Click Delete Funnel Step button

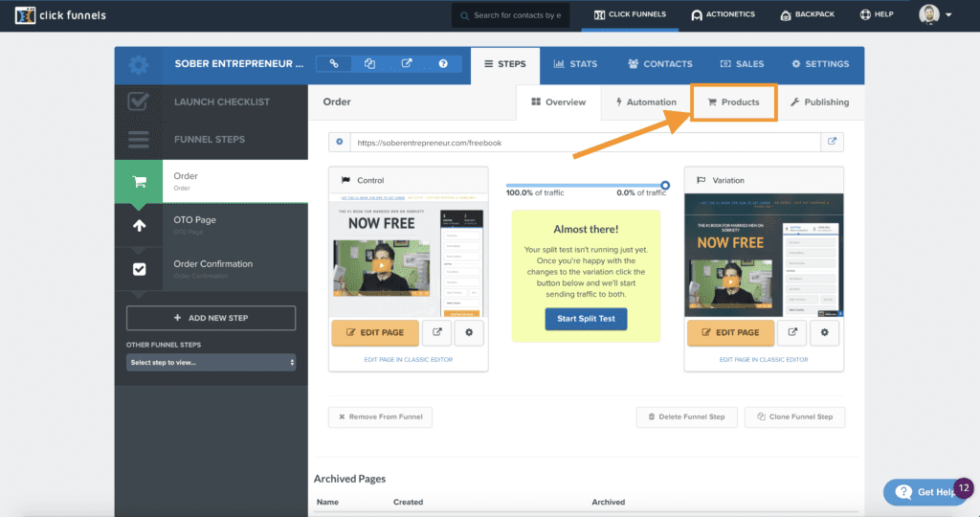[x=687, y=417]
